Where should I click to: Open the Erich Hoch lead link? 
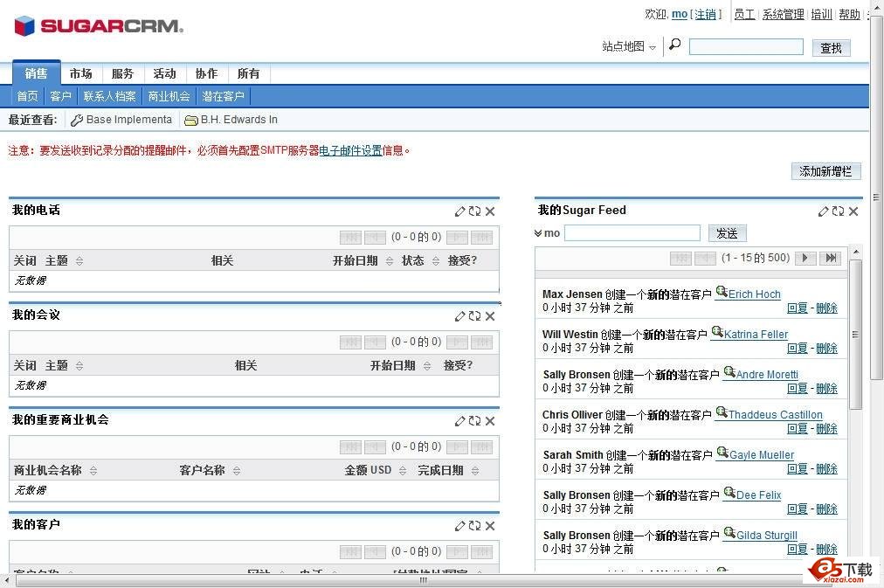tap(754, 294)
